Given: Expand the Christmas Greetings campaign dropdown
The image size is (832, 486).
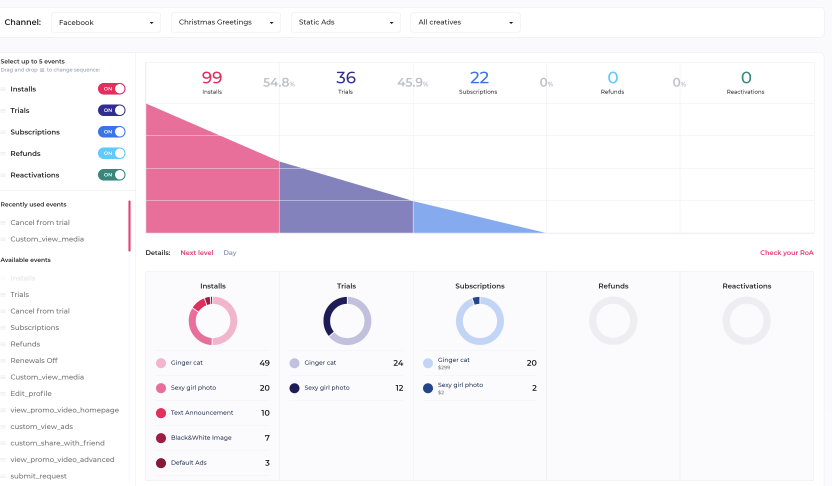Looking at the screenshot, I should 225,22.
